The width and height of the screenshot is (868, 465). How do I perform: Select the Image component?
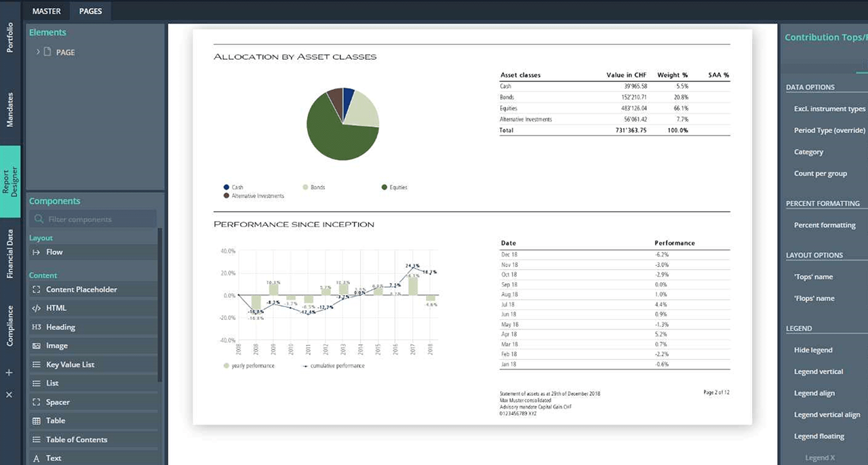92,346
